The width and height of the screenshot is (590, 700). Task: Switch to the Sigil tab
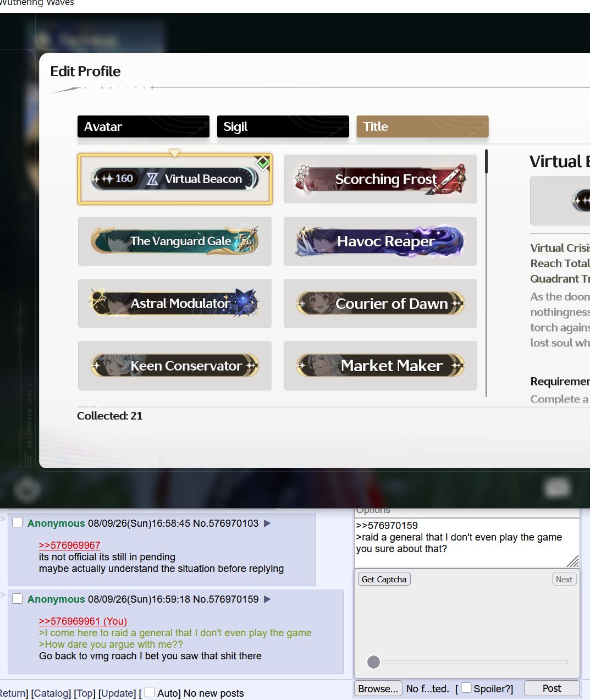[283, 126]
